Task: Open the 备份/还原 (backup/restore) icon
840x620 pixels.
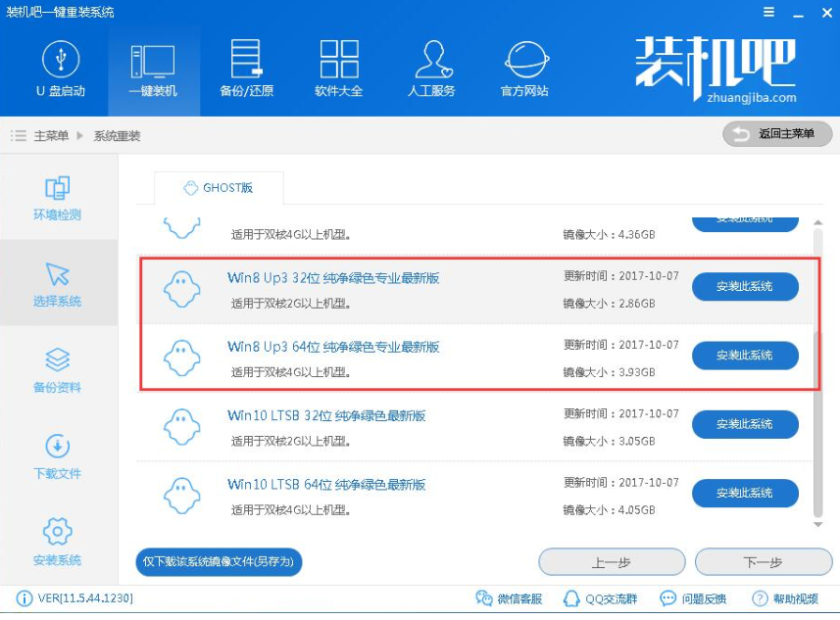Action: 244,69
